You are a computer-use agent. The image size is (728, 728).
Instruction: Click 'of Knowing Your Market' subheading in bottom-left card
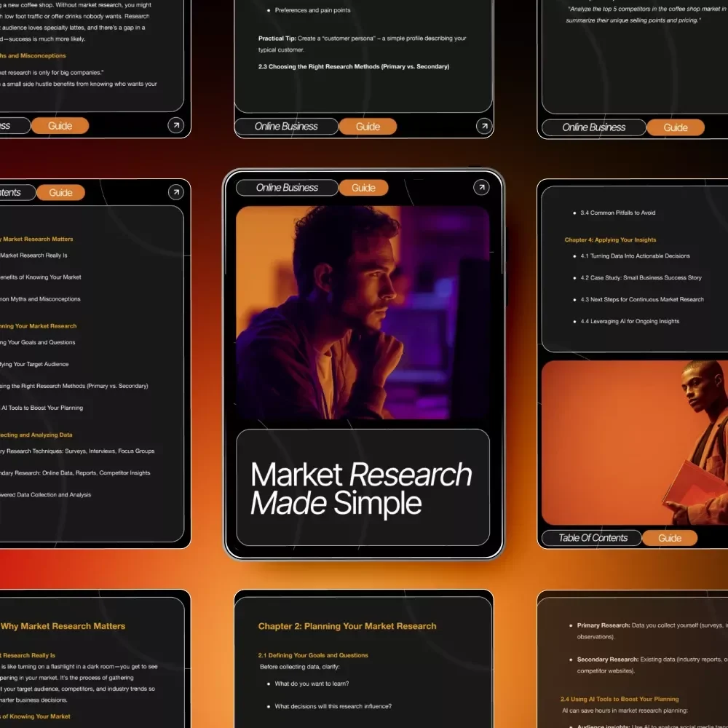coord(35,716)
